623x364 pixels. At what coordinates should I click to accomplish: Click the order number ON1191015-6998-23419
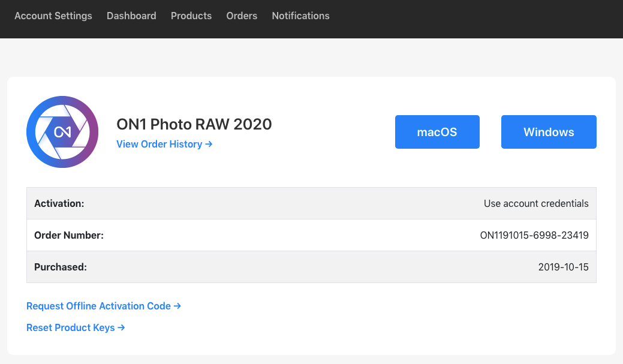tap(534, 235)
